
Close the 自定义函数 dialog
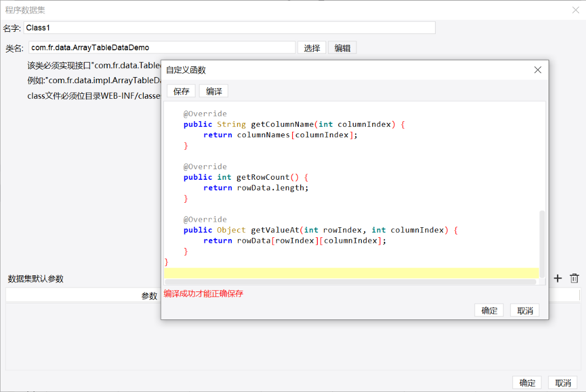(x=538, y=70)
